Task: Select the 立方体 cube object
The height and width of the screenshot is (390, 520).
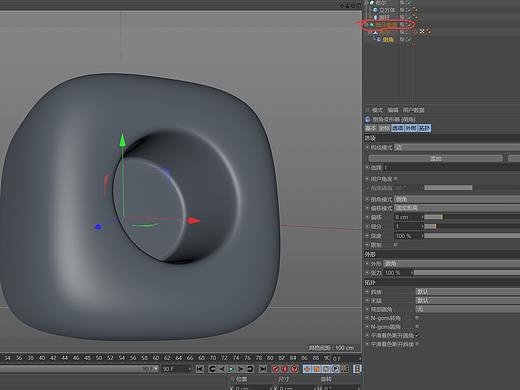Action: (x=387, y=10)
